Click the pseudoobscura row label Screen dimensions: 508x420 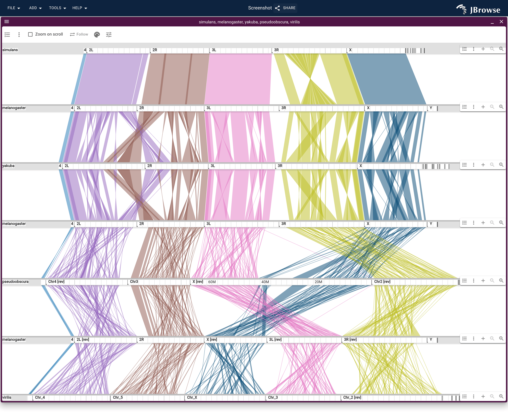click(x=15, y=282)
